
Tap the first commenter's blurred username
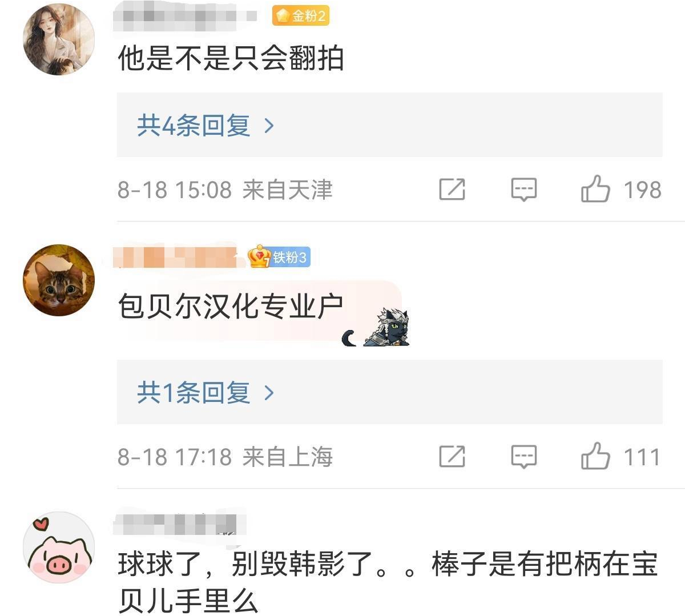[x=186, y=16]
